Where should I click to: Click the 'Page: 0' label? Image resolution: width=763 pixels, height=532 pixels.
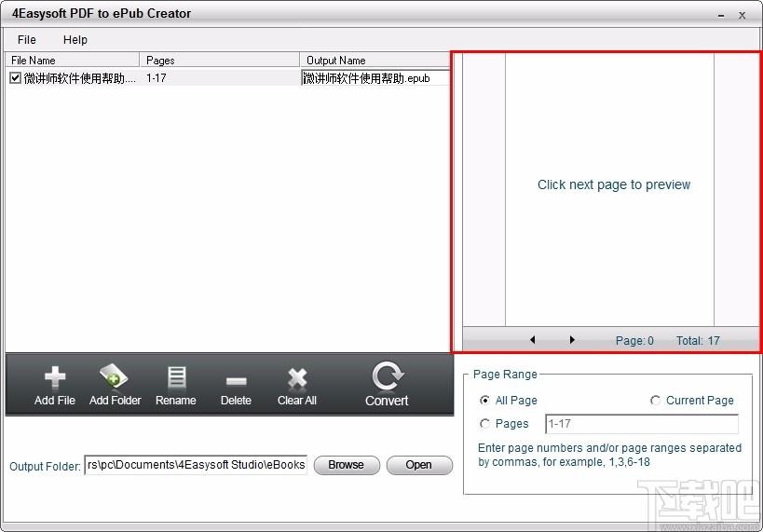[x=634, y=340]
